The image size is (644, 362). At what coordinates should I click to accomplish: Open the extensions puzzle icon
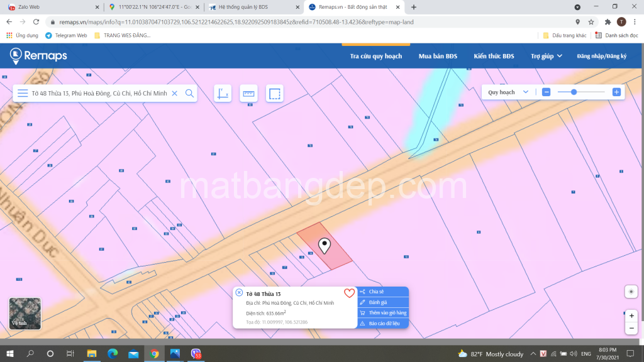point(608,22)
